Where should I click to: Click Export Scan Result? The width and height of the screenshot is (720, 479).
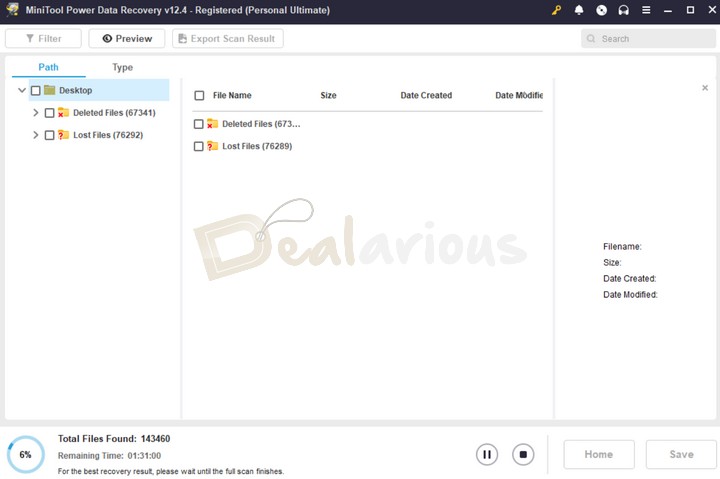click(x=228, y=39)
